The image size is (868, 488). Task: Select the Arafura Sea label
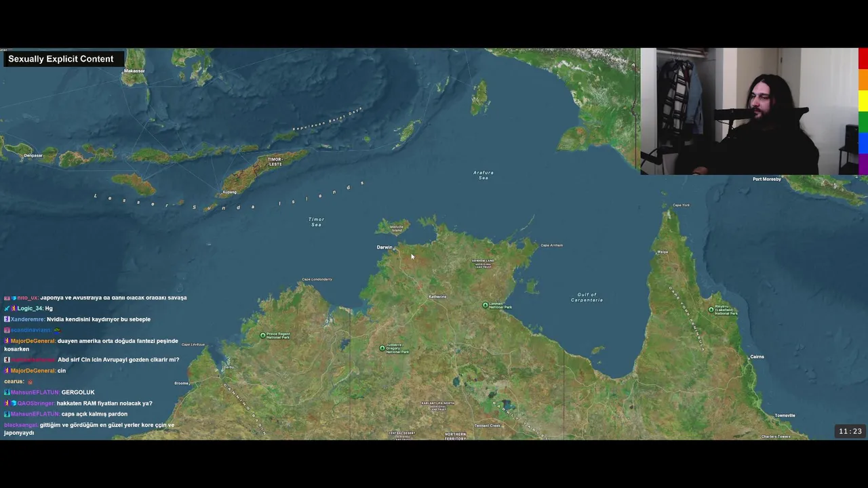click(484, 175)
